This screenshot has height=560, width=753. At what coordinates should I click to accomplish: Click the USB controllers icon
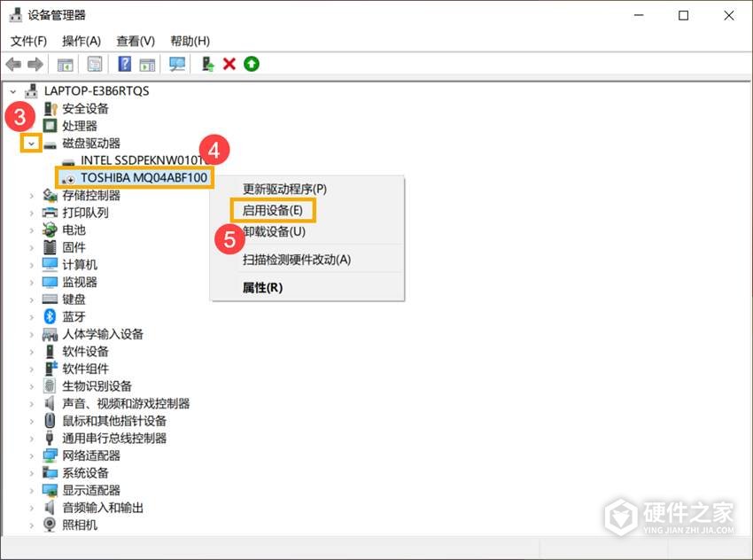(50, 438)
